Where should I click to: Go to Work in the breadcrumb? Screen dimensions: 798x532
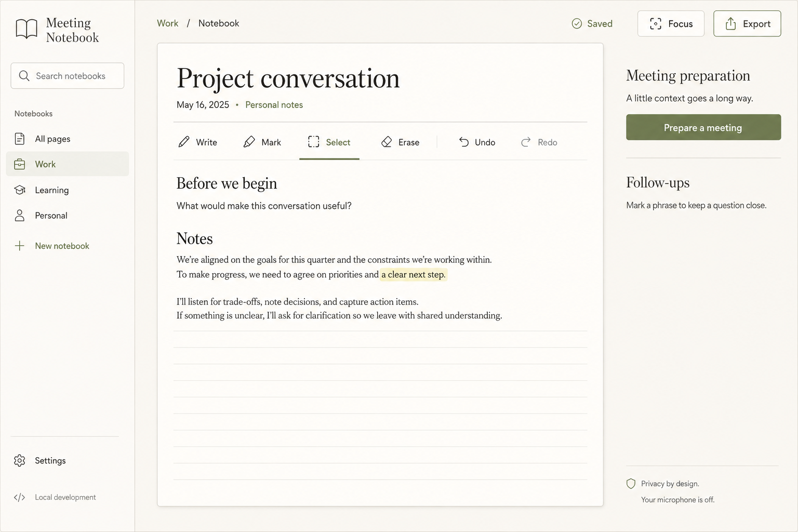(x=167, y=23)
